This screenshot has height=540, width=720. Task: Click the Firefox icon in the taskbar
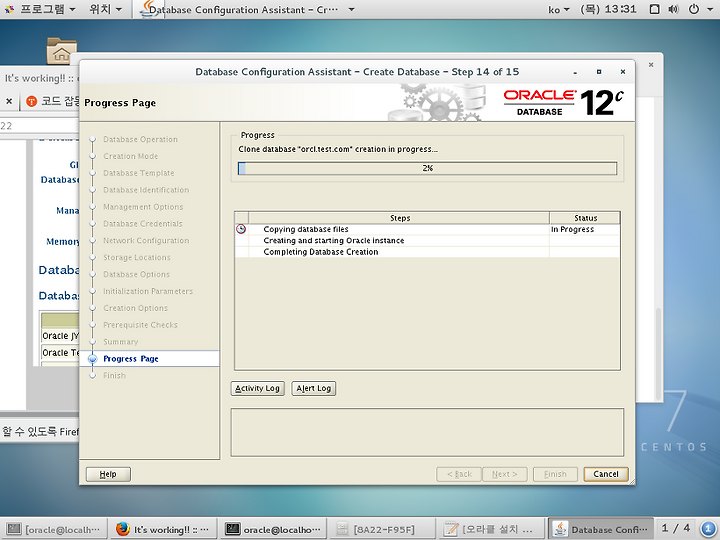[122, 529]
